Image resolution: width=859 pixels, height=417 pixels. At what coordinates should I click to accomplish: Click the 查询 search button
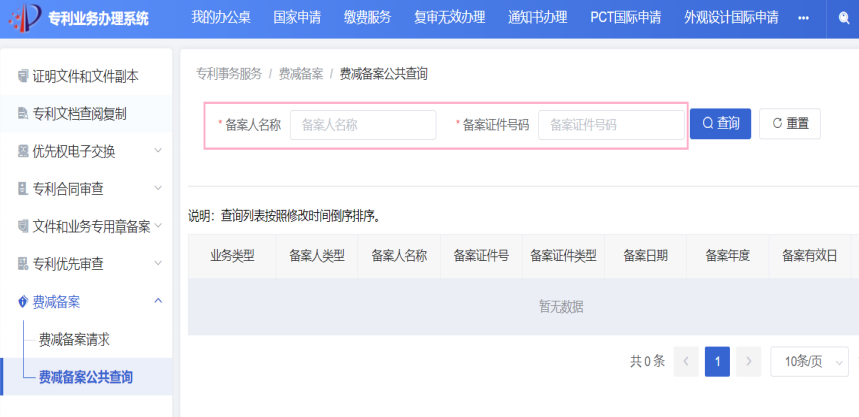(720, 124)
